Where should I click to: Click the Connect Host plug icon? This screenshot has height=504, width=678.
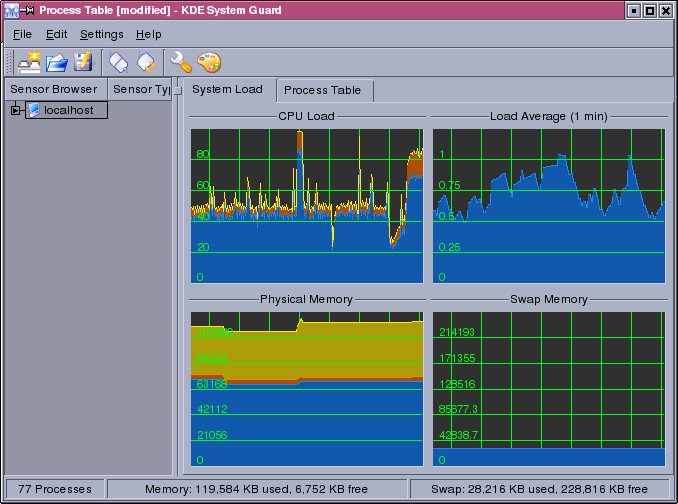point(119,63)
